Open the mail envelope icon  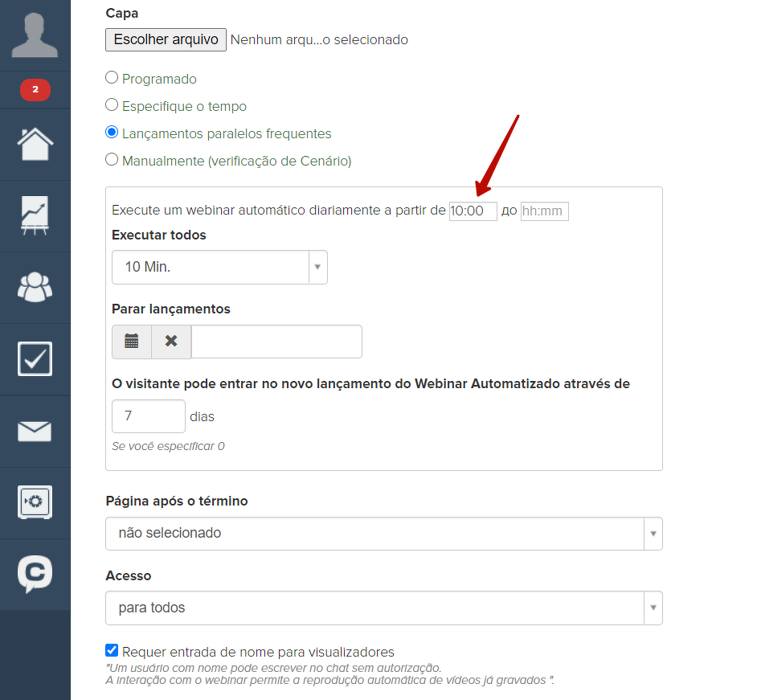point(35,432)
